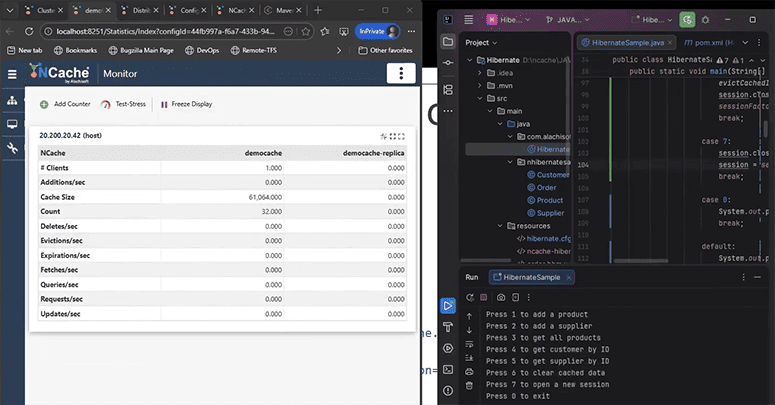Toggle soft-wrap in the Run console
The image size is (775, 405).
point(469,343)
